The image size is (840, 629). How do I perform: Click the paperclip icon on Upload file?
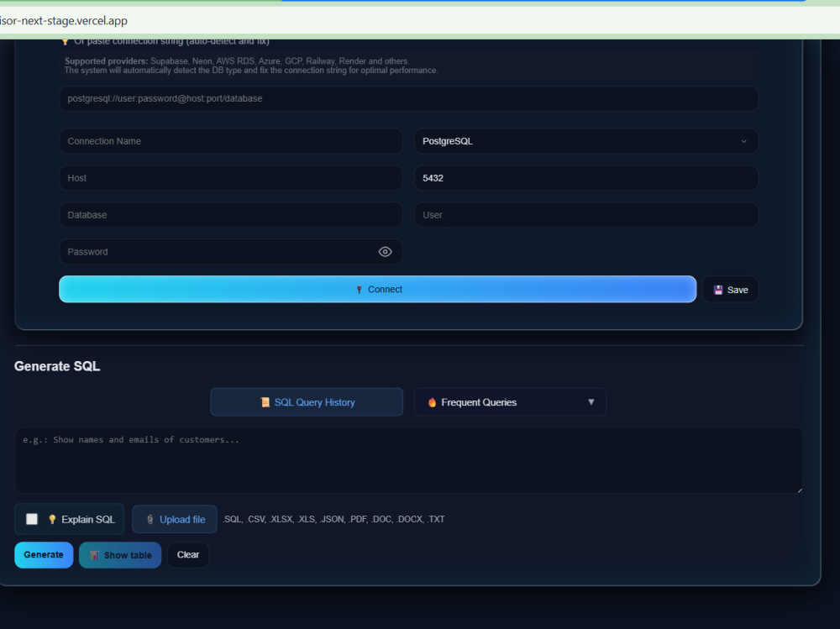(150, 519)
